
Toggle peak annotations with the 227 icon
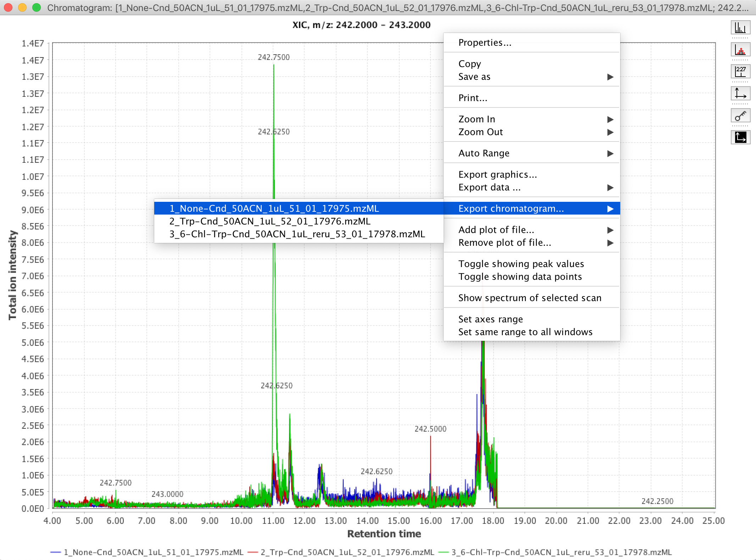740,71
